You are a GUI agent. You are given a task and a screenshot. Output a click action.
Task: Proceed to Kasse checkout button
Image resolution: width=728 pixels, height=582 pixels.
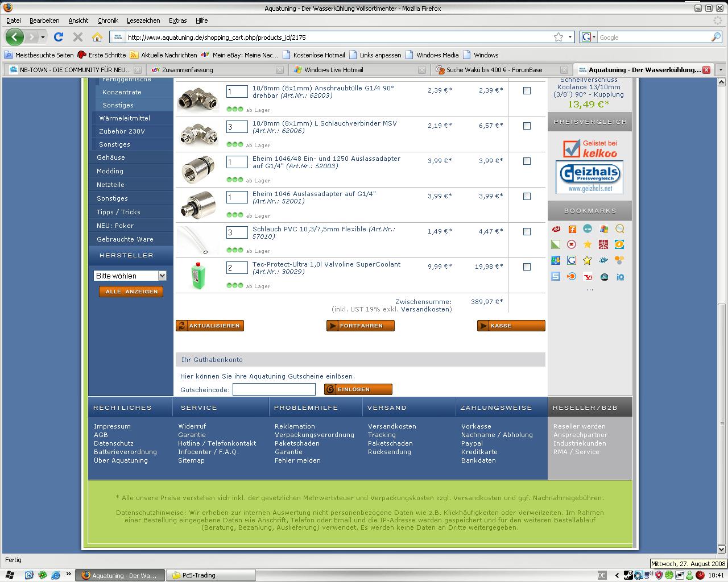pos(511,326)
